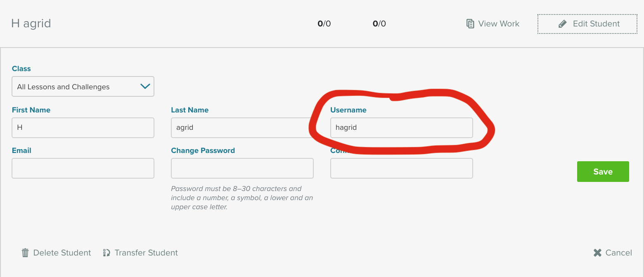Click Transfer Student

pyautogui.click(x=140, y=252)
